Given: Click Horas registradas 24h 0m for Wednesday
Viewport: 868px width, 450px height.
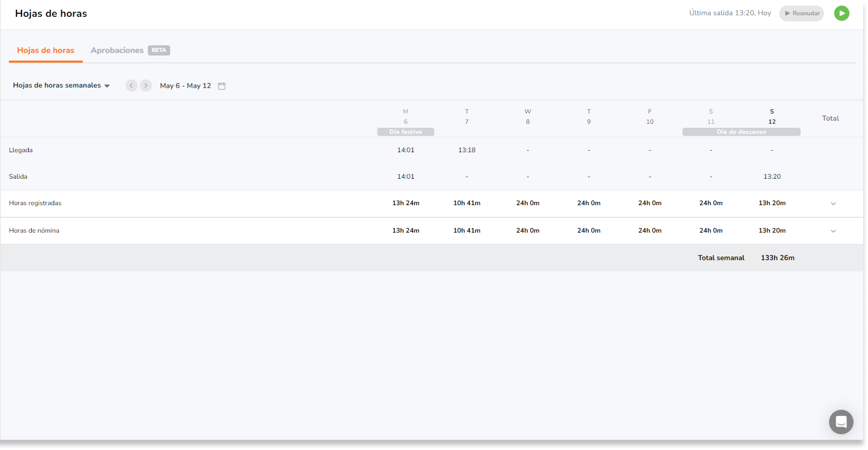Looking at the screenshot, I should click(x=528, y=203).
